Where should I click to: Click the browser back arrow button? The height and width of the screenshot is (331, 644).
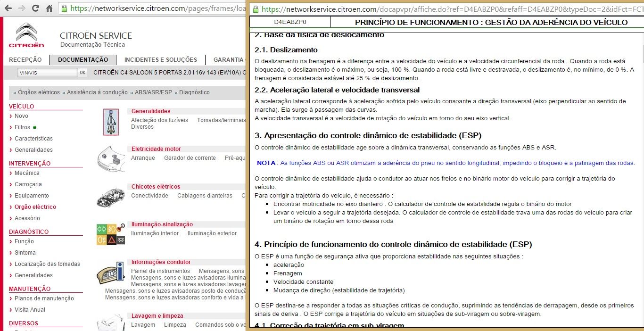tap(8, 8)
